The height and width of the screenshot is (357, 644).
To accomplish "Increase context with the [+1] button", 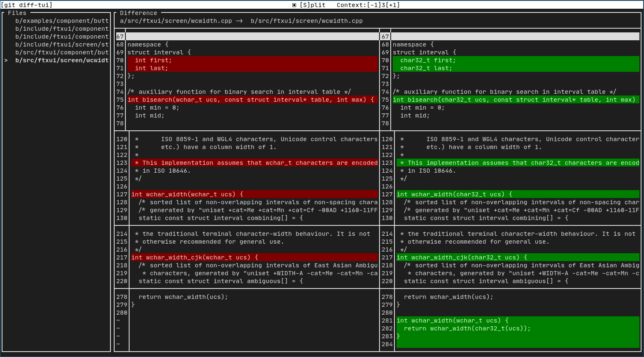I will (393, 5).
